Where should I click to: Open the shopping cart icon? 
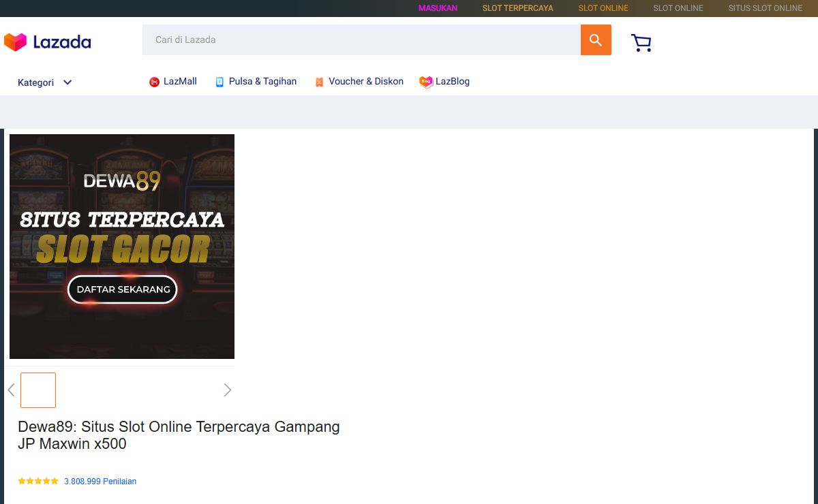641,43
